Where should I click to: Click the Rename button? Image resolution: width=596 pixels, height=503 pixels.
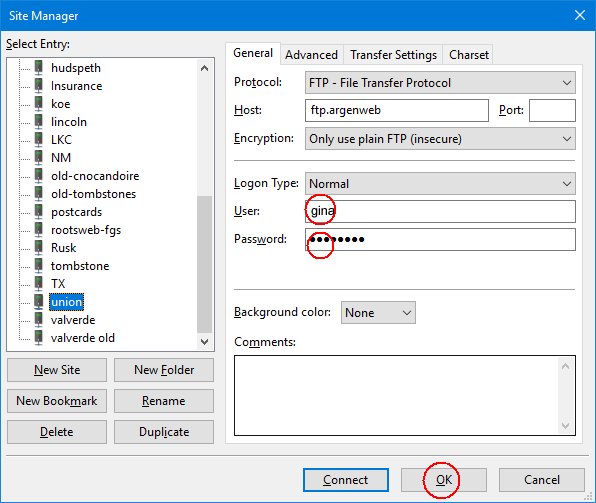(164, 401)
